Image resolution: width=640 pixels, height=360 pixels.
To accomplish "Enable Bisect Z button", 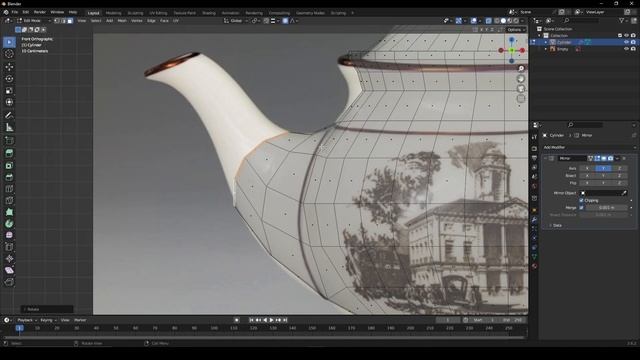I will pyautogui.click(x=619, y=176).
